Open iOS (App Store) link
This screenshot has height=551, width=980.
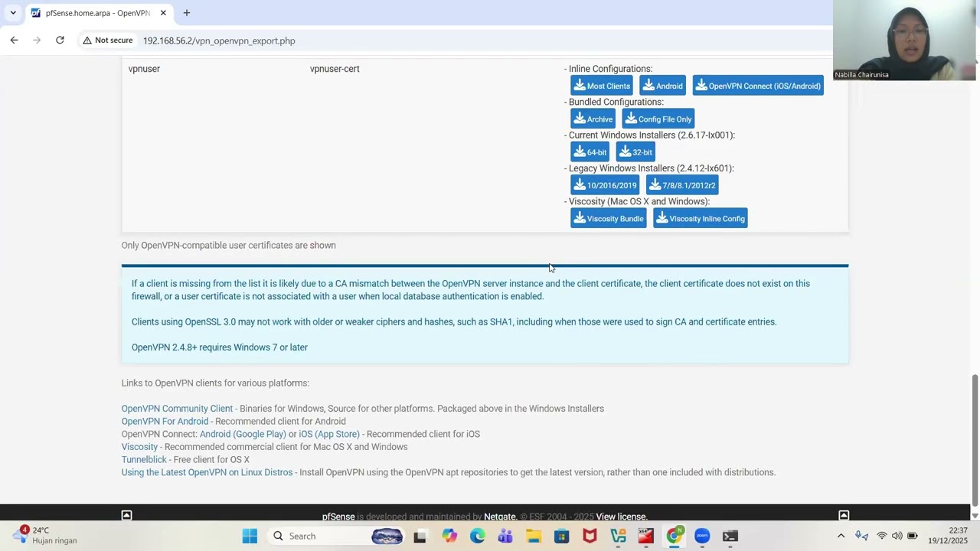[x=329, y=434]
